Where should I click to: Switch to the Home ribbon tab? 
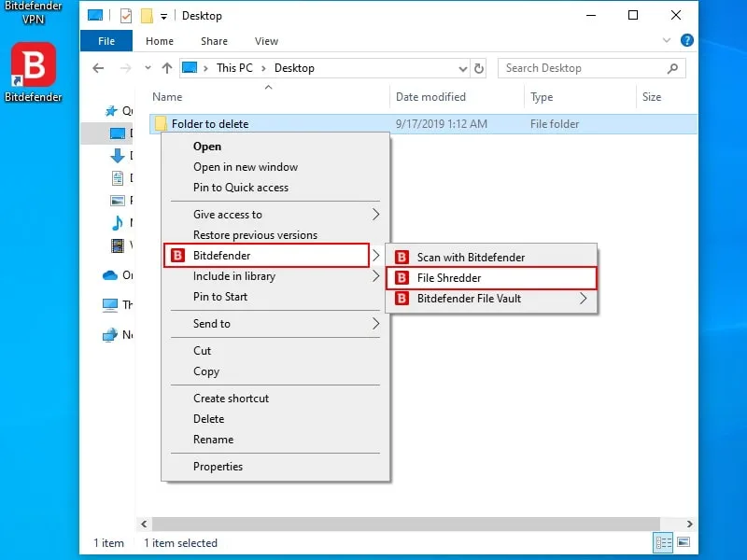[x=160, y=41]
